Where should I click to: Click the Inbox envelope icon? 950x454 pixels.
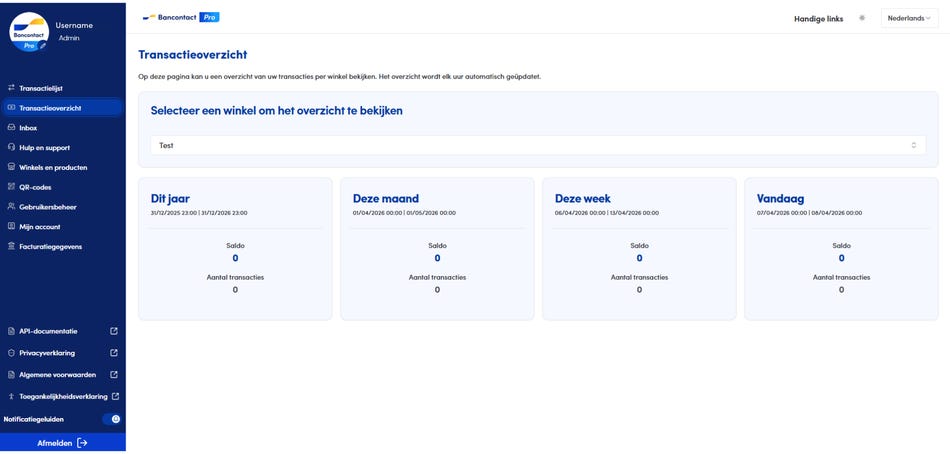(11, 128)
